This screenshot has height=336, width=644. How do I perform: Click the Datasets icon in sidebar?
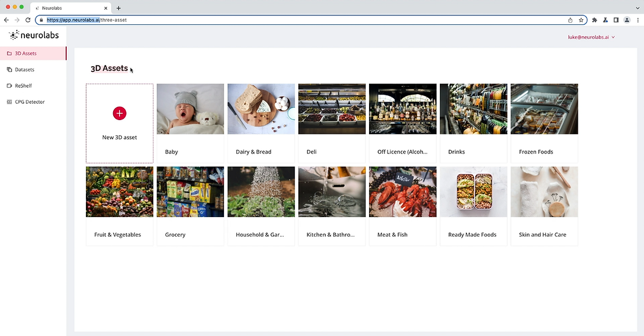click(x=9, y=70)
